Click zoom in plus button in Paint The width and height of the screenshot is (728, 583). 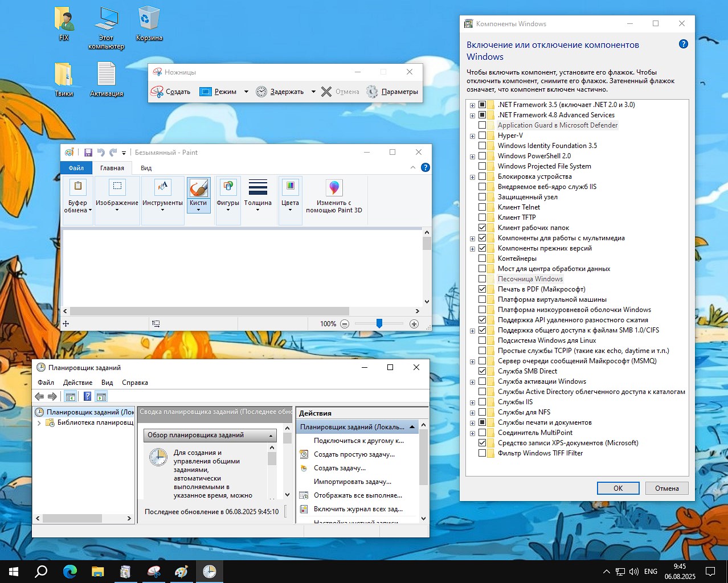coord(414,324)
